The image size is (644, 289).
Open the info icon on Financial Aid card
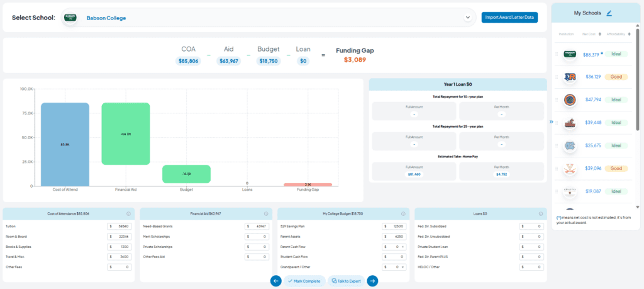click(x=266, y=214)
